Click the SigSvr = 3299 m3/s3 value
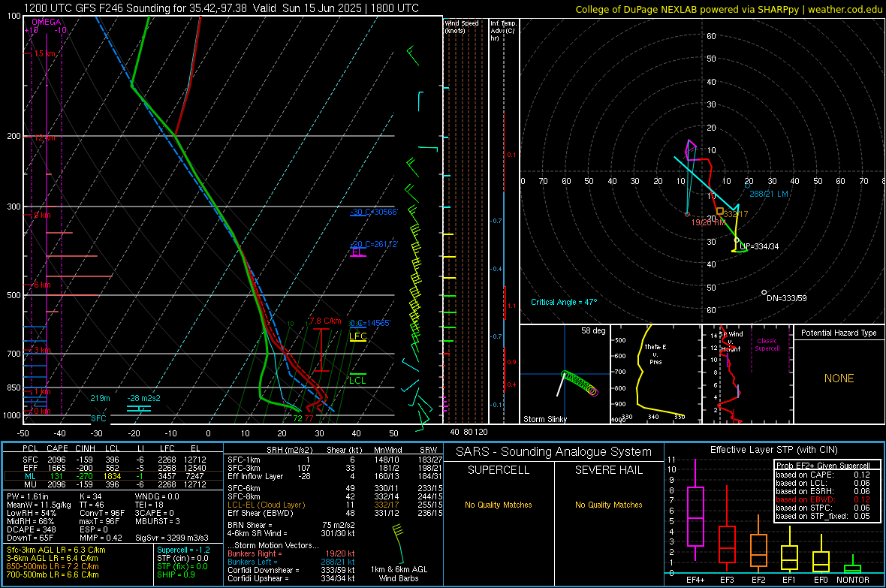Screen dimensions: 886x588 (x=171, y=538)
